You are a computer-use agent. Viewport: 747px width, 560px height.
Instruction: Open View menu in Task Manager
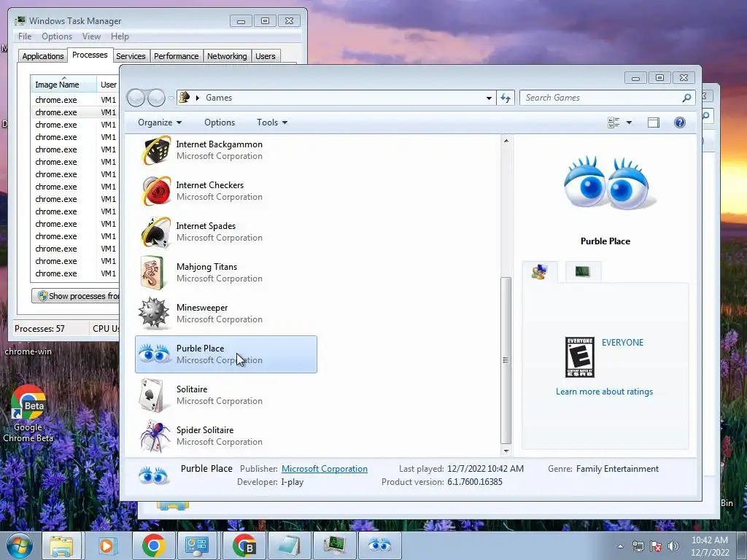[91, 36]
